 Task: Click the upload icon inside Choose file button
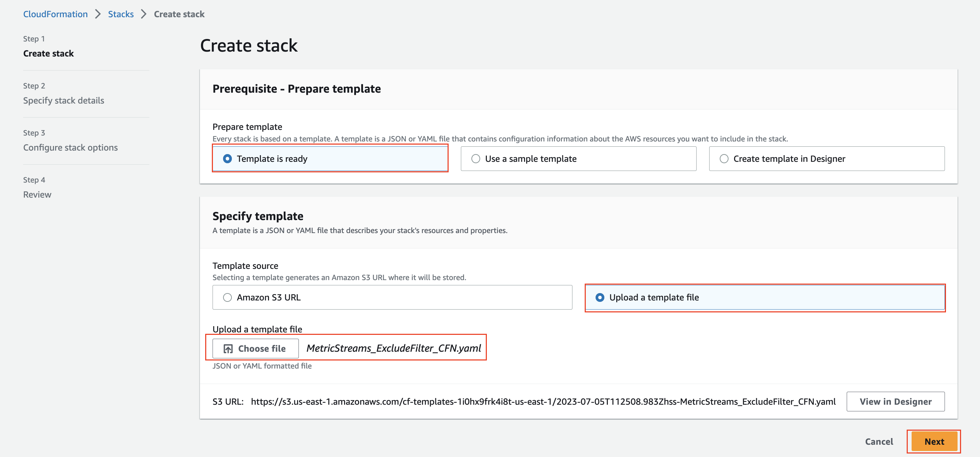click(x=228, y=348)
